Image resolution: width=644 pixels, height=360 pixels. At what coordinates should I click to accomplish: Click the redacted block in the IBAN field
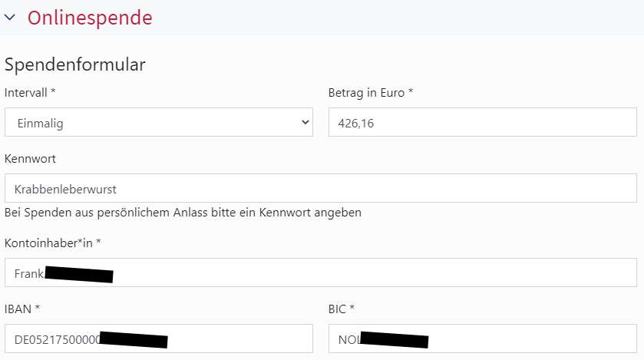tap(134, 340)
